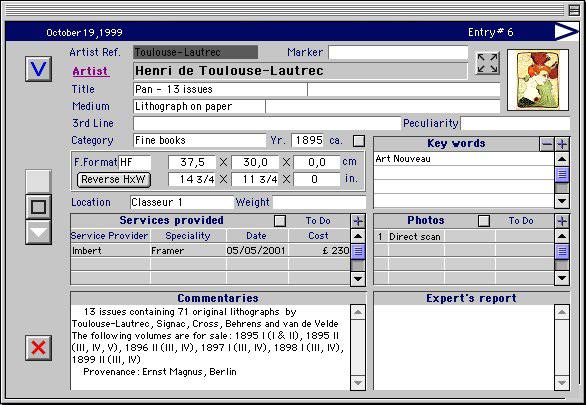This screenshot has height=405, width=586.
Task: Click inches width field 11 3/4
Action: (255, 179)
